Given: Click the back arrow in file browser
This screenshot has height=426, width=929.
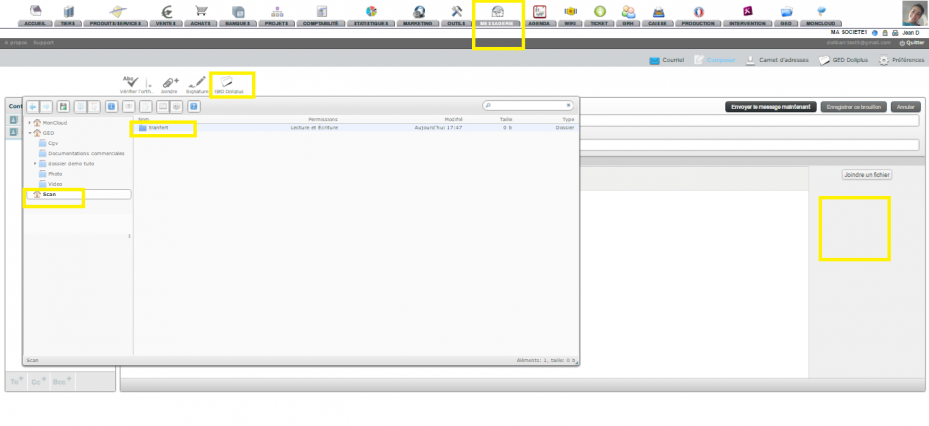Looking at the screenshot, I should 33,107.
